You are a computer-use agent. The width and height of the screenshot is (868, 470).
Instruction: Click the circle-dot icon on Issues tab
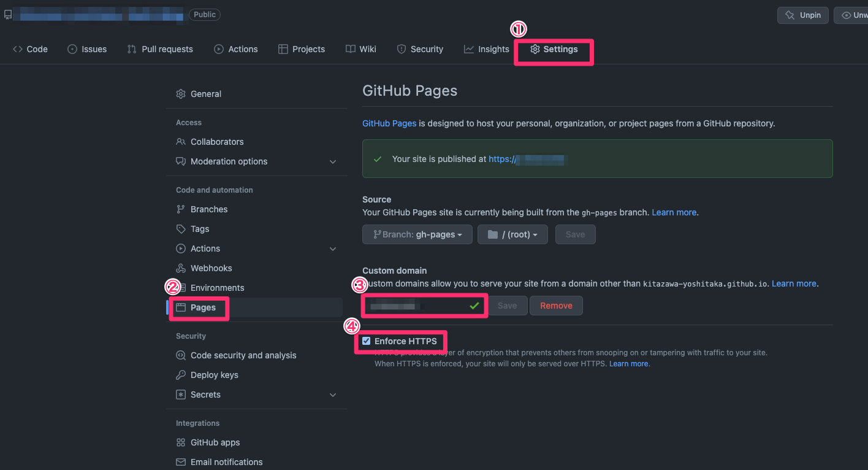click(72, 49)
